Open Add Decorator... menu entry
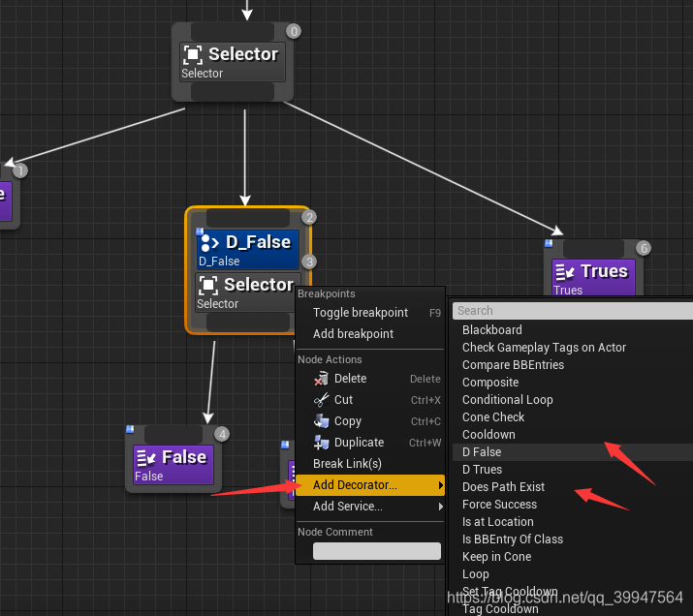The width and height of the screenshot is (693, 616). pyautogui.click(x=369, y=485)
